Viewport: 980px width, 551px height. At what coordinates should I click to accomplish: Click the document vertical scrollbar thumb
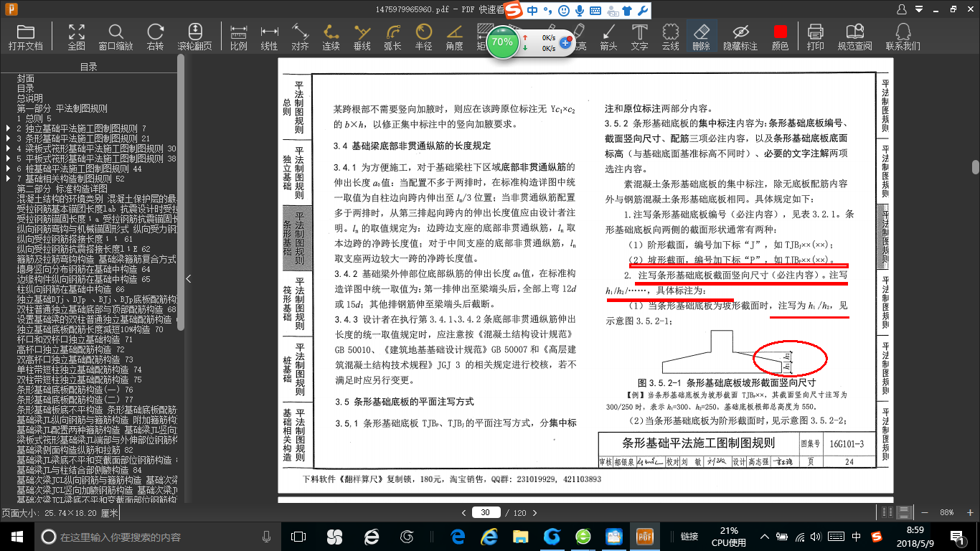[976, 167]
